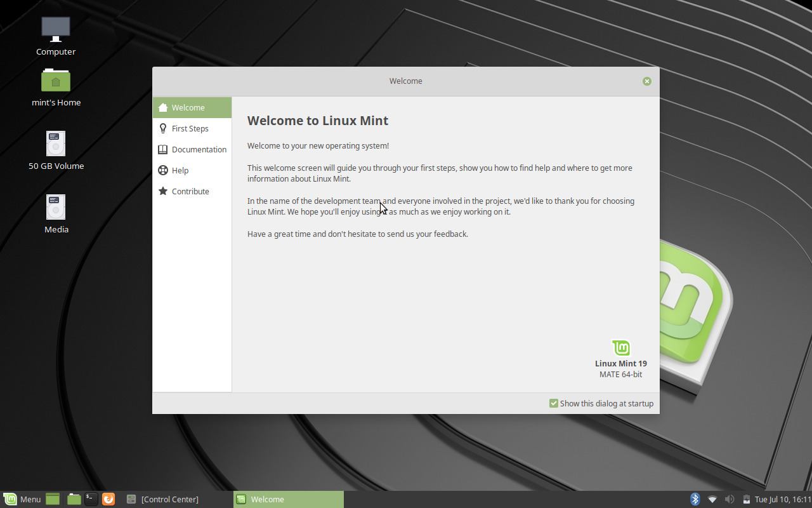Restore the Control Center taskbar window
This screenshot has height=508, width=812.
point(177,499)
